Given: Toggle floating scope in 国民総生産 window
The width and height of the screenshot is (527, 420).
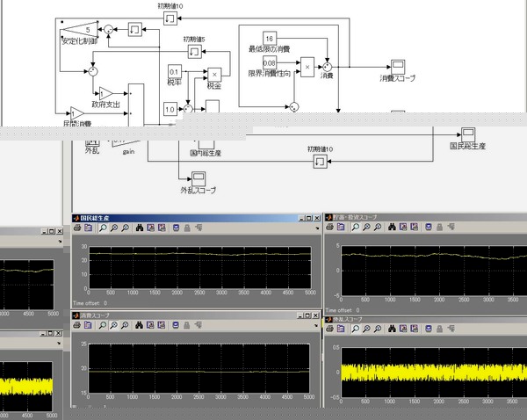Looking at the screenshot, I should (x=174, y=227).
